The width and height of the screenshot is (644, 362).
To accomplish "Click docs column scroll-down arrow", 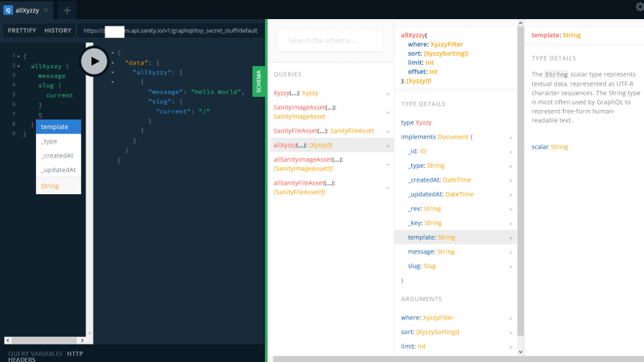I will (x=520, y=352).
